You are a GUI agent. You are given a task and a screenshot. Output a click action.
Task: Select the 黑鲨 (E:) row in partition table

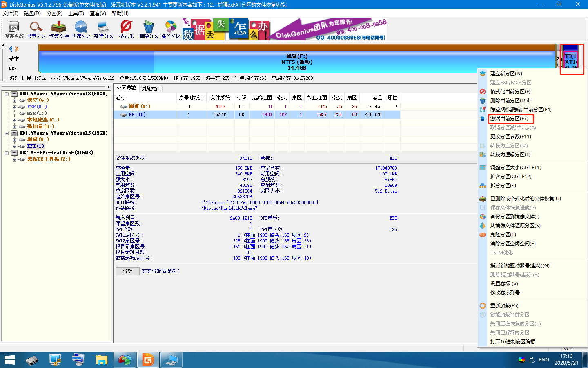tap(257, 106)
